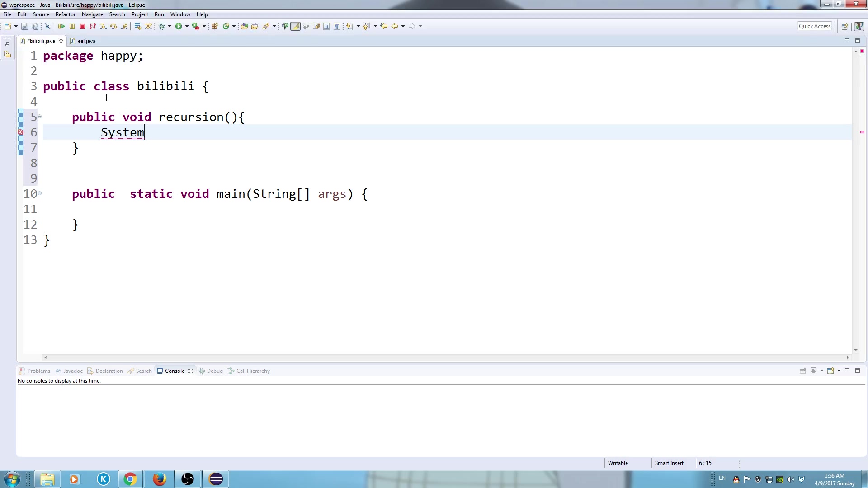The image size is (868, 488).
Task: Open Firefox from the Windows taskbar
Action: pyautogui.click(x=159, y=479)
